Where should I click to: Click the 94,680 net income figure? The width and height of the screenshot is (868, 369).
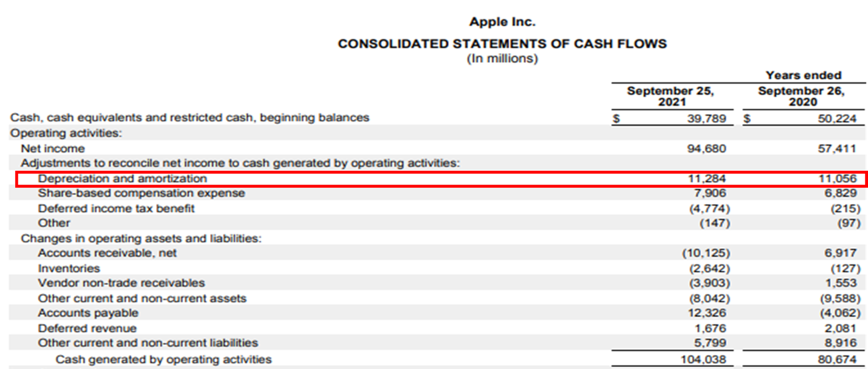[707, 149]
